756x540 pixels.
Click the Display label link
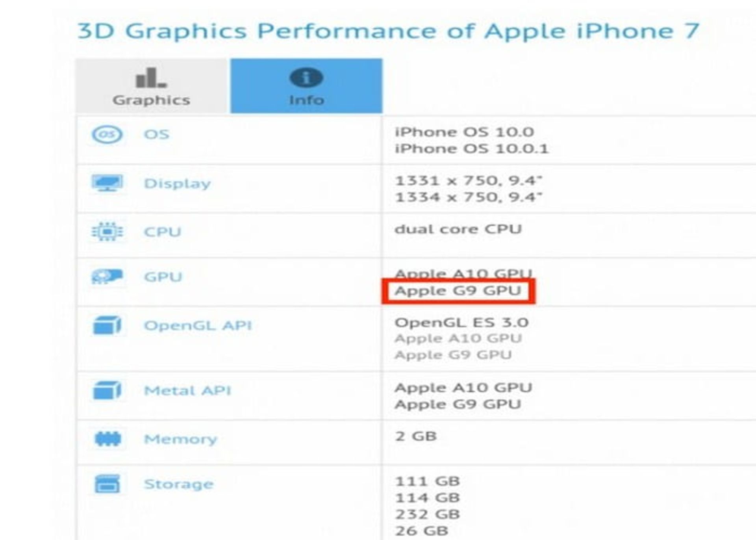point(177,183)
